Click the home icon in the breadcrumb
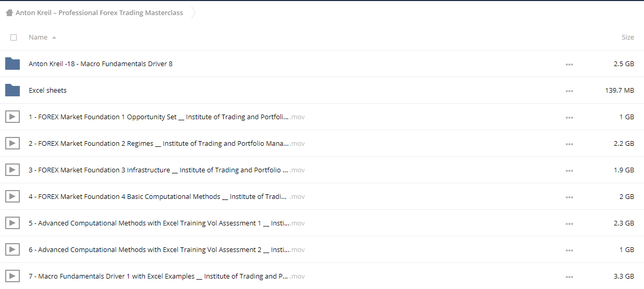 click(9, 13)
